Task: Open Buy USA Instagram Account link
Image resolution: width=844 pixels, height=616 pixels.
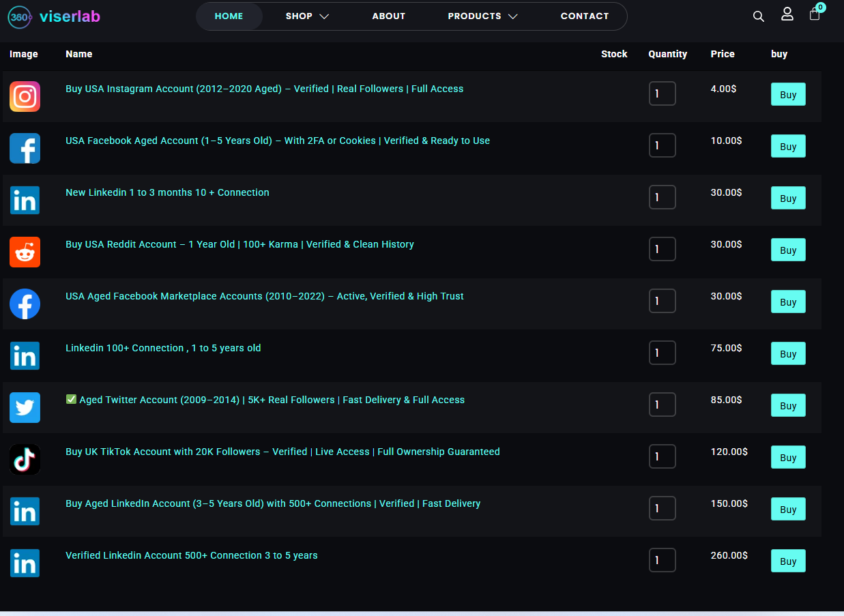Action: 265,89
